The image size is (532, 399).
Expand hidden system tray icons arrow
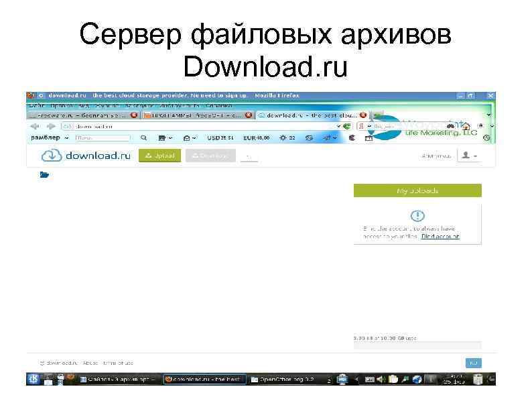356,379
